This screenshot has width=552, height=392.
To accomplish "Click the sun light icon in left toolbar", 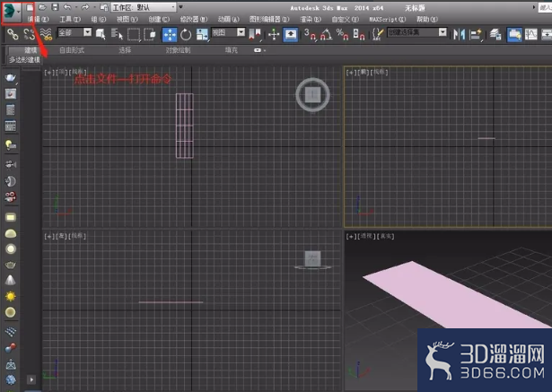I will click(11, 296).
